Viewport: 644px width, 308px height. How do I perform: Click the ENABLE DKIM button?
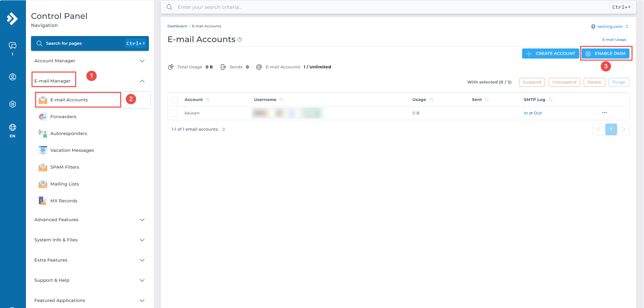click(605, 54)
